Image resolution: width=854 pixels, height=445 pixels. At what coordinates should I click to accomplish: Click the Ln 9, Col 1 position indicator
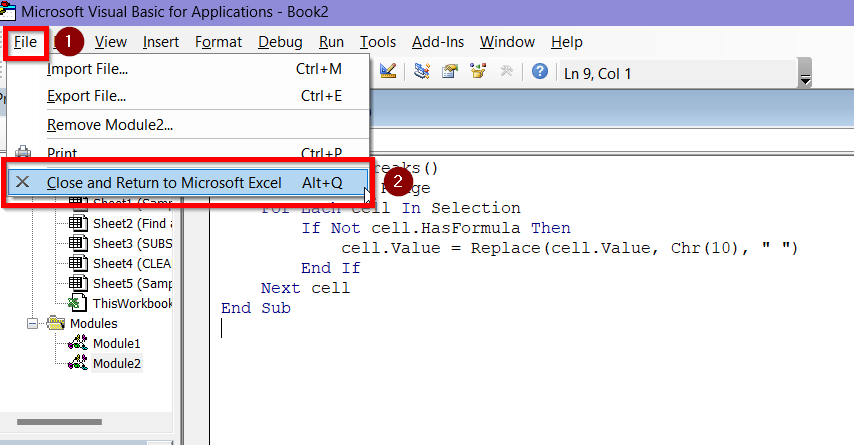597,74
